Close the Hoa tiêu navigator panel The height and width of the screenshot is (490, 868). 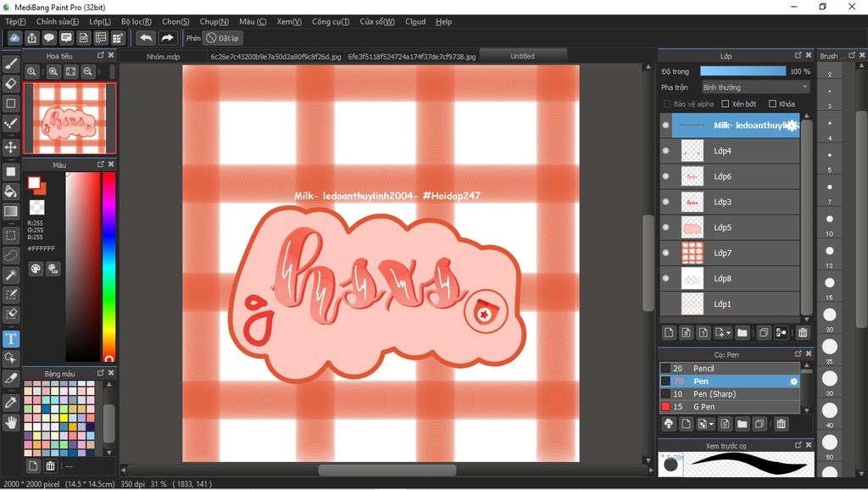click(111, 55)
